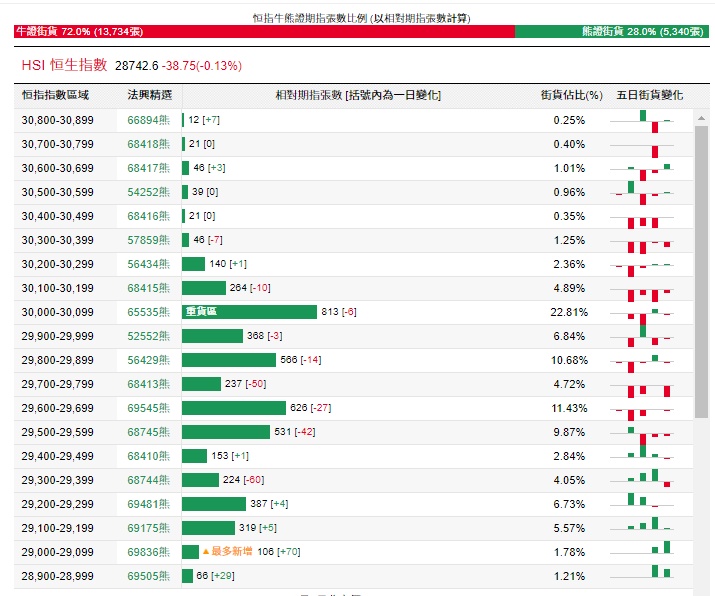The image size is (715, 596).
Task: Open warrant link 68416熊
Action: coord(149,216)
